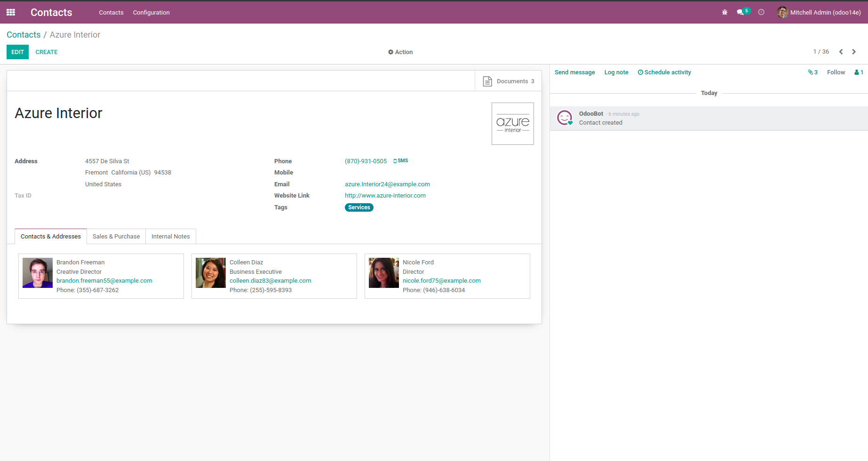
Task: Click the California (US) state text
Action: point(131,173)
